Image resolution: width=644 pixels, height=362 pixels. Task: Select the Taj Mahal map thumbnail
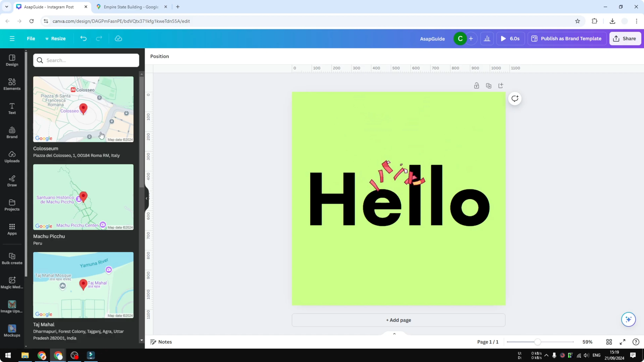pos(83,285)
